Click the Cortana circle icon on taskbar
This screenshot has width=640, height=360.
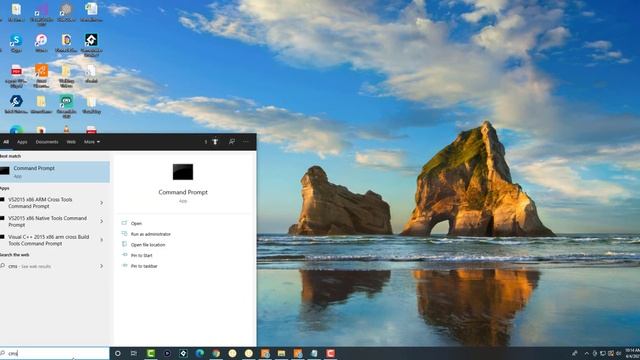(118, 353)
